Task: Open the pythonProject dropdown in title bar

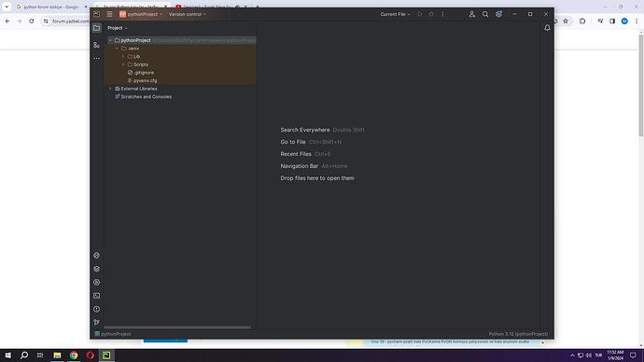Action: click(141, 14)
